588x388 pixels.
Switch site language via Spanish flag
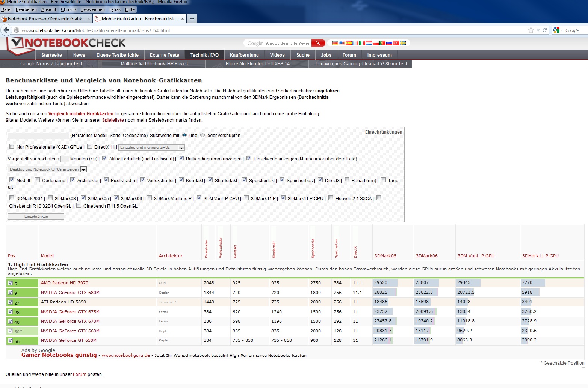coord(349,43)
